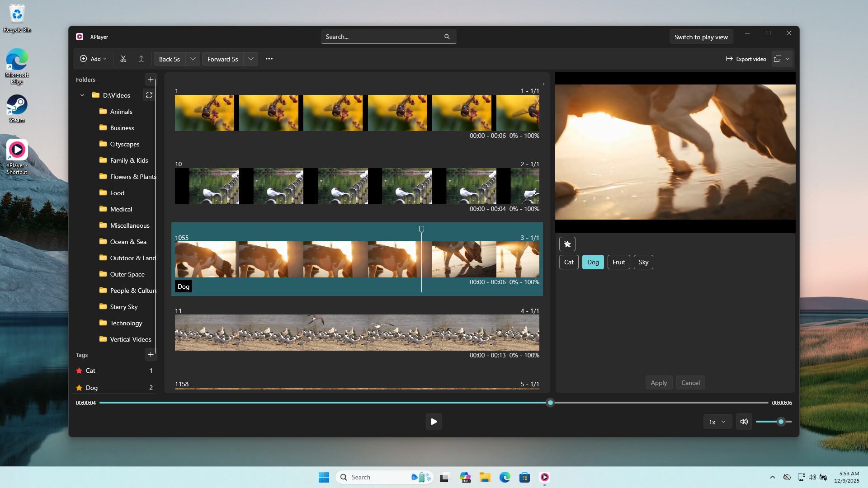Enable the Fruit tag chip
This screenshot has width=868, height=488.
(618, 262)
